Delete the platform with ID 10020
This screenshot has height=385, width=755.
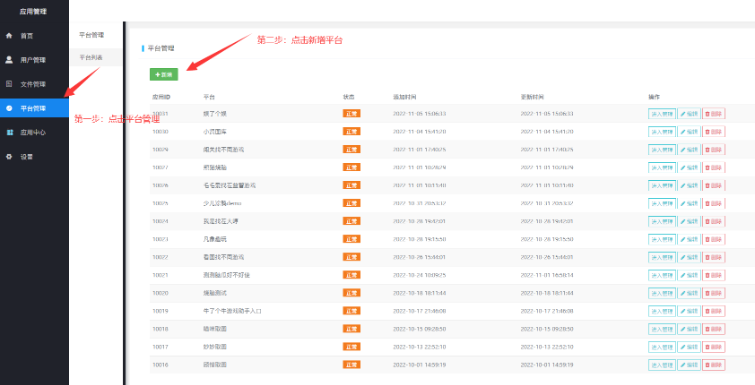pos(714,293)
